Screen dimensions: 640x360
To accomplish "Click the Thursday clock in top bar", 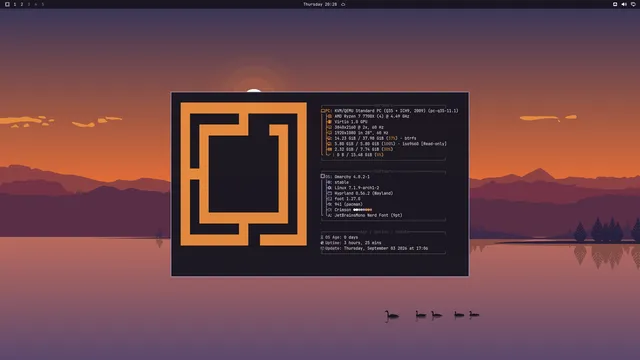I will [x=320, y=4].
